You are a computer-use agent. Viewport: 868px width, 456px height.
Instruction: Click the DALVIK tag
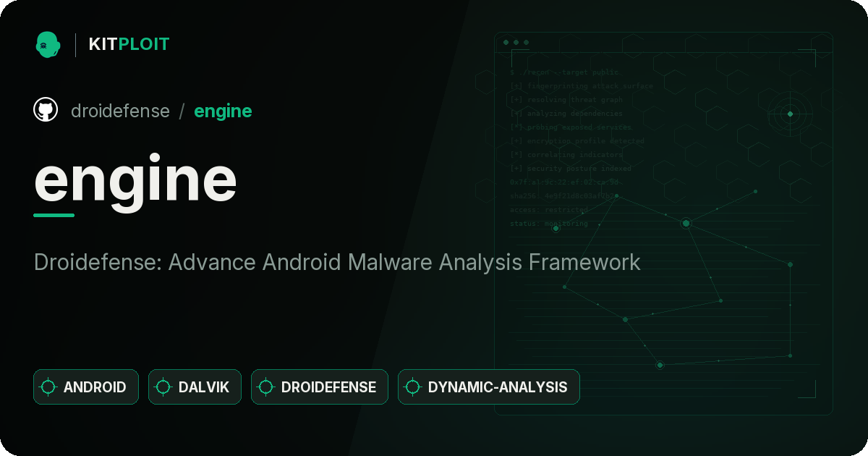click(x=195, y=387)
